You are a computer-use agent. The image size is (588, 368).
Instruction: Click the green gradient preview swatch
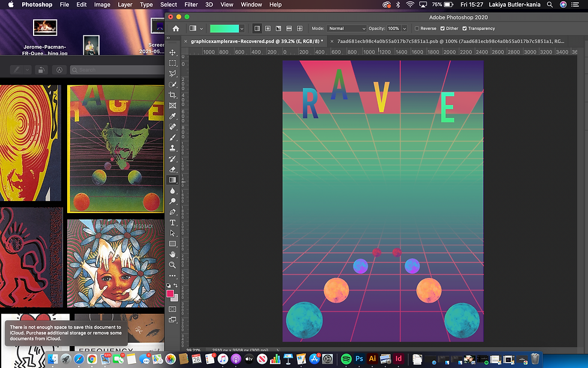point(224,28)
